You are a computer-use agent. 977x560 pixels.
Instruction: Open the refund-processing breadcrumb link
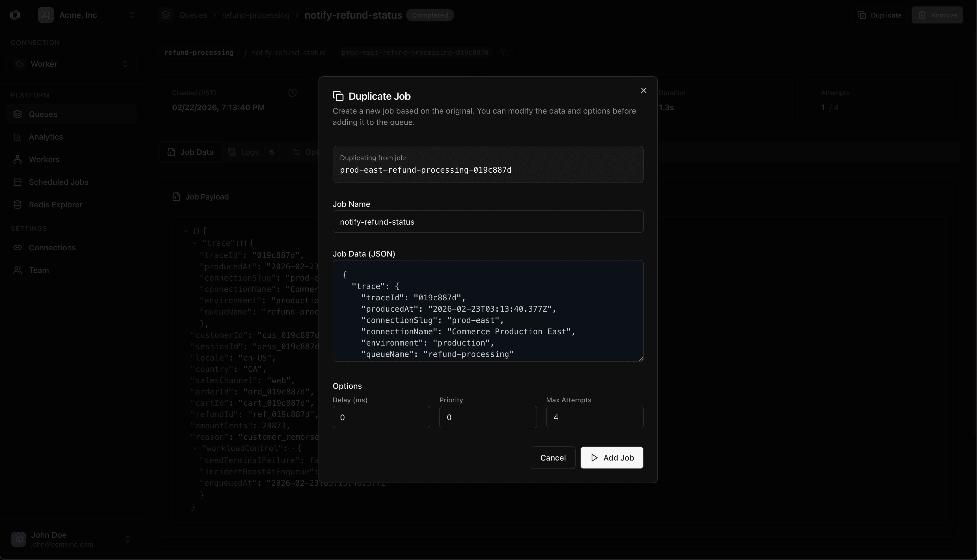pos(256,15)
